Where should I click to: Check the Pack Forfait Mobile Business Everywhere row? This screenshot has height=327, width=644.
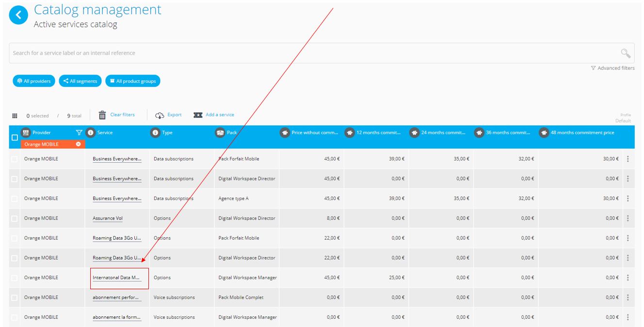point(15,159)
